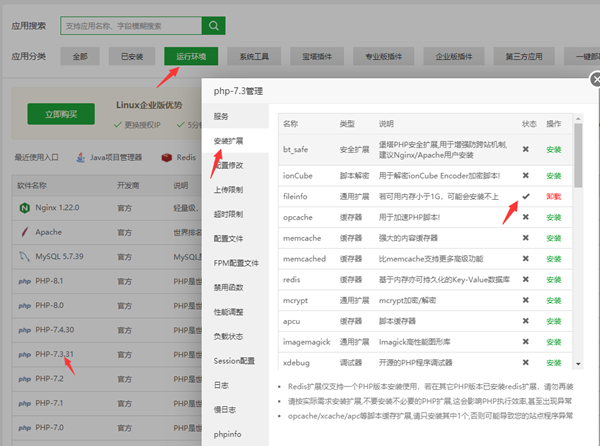The image size is (600, 446).
Task: Open PHP-7.3.31 in software list
Action: click(x=54, y=354)
